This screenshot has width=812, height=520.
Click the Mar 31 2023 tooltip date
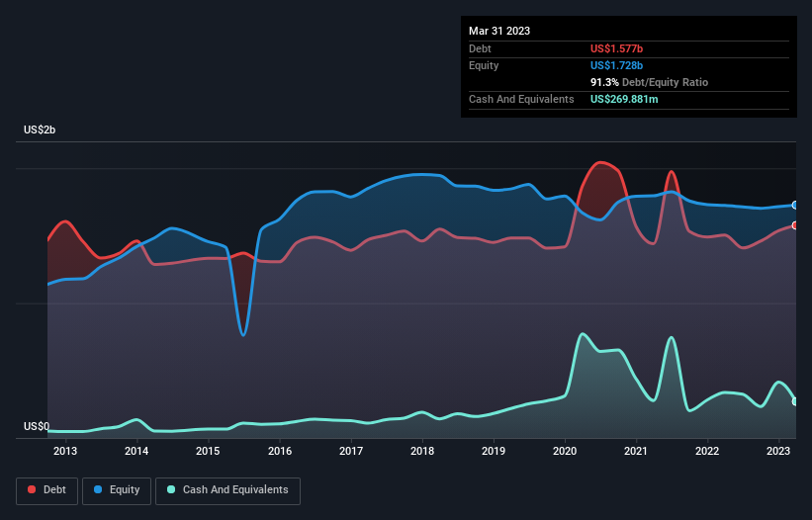point(499,31)
